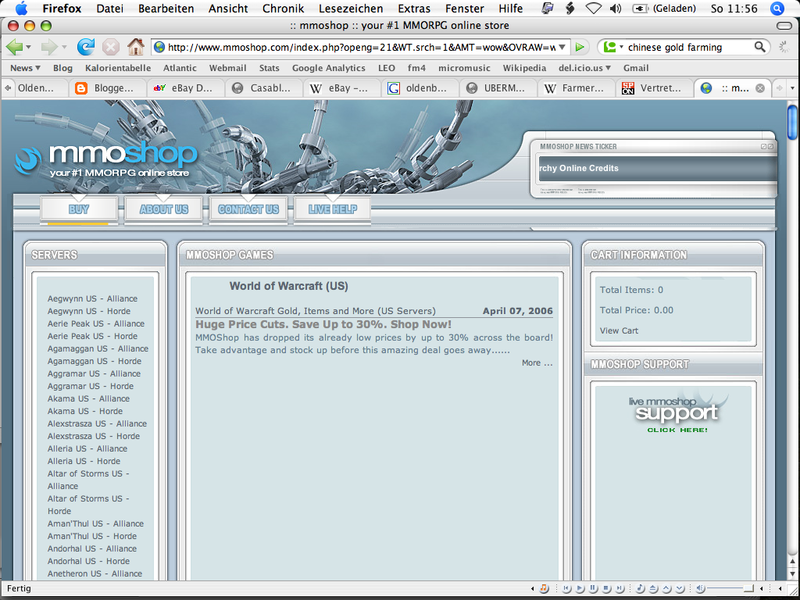Pause playback in status bar player
800x600 pixels.
point(593,589)
